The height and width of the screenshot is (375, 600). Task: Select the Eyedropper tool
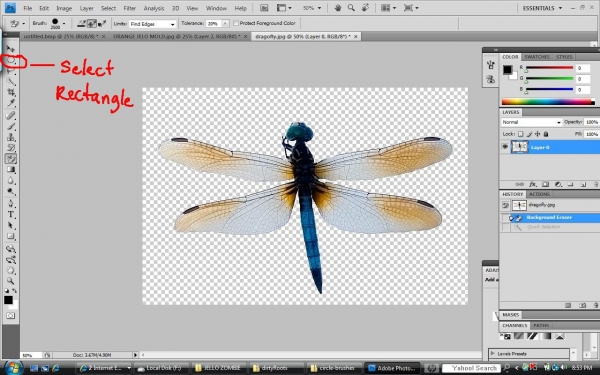[11, 103]
